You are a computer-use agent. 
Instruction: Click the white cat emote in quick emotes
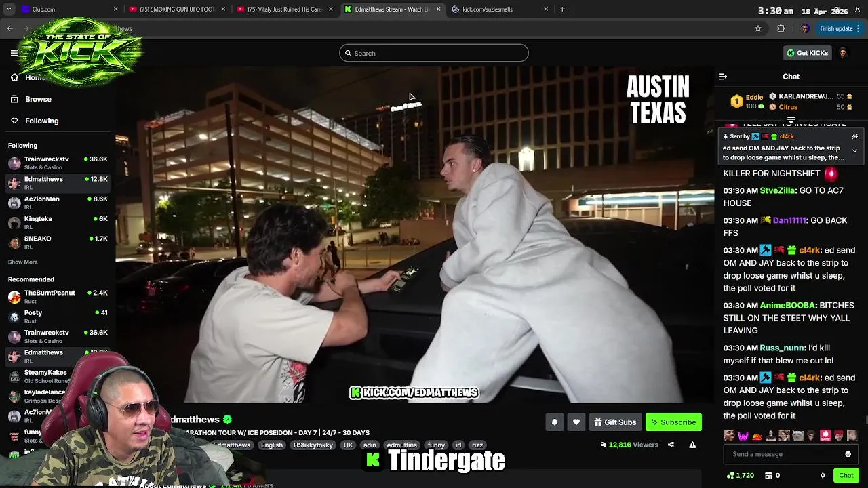point(797,436)
